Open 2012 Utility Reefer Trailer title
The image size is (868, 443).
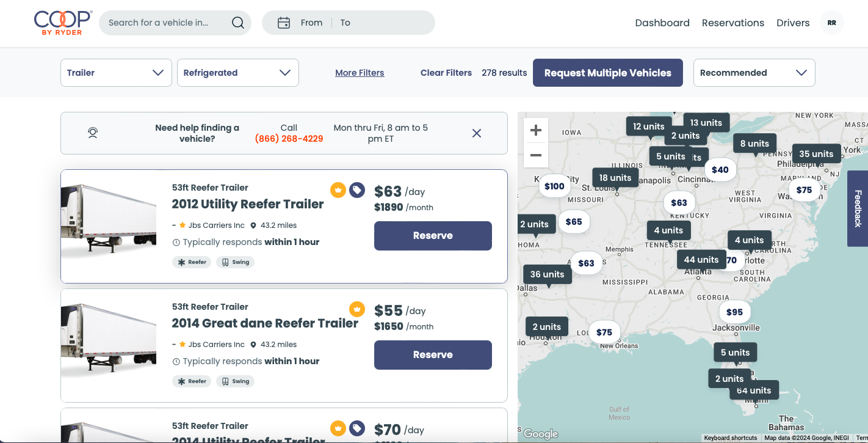point(248,204)
